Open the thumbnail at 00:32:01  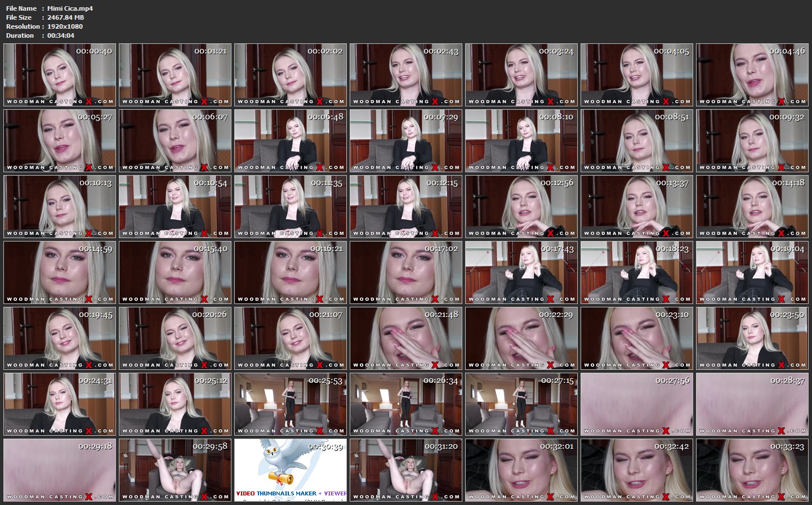(521, 470)
